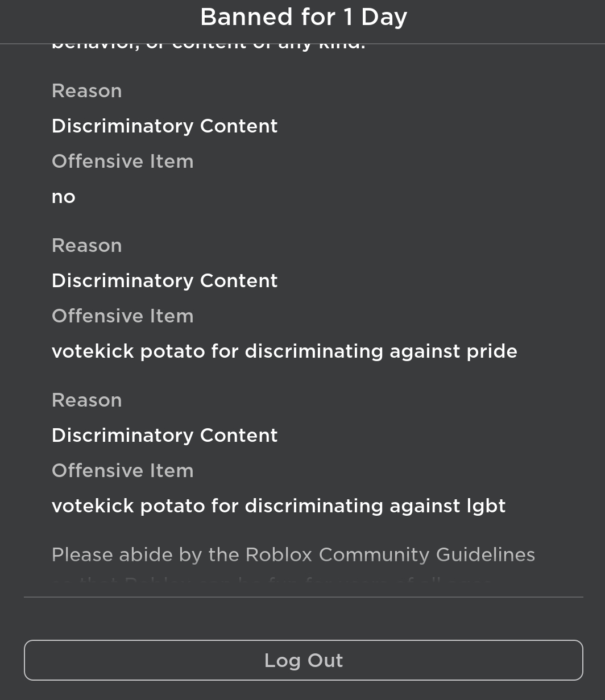Select the votekick message mentioning pride
The height and width of the screenshot is (700, 605).
[284, 351]
